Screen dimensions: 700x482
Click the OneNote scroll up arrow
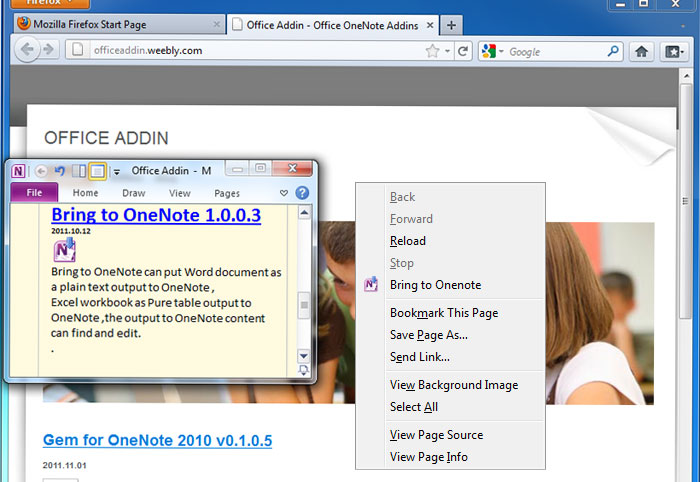click(x=304, y=213)
